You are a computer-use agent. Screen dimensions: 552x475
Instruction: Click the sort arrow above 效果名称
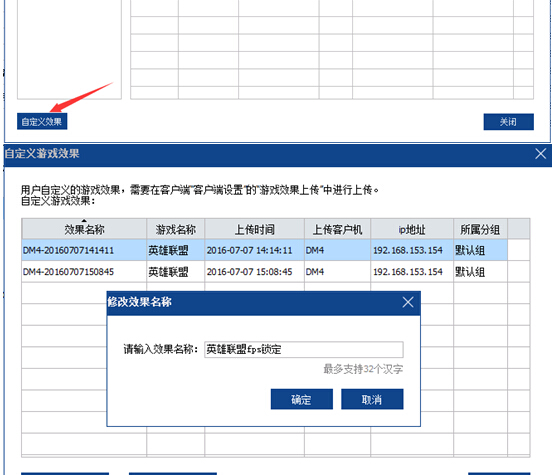coord(84,221)
